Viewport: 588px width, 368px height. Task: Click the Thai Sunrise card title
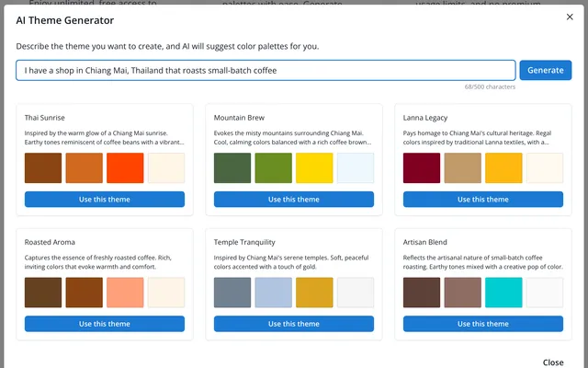point(45,118)
